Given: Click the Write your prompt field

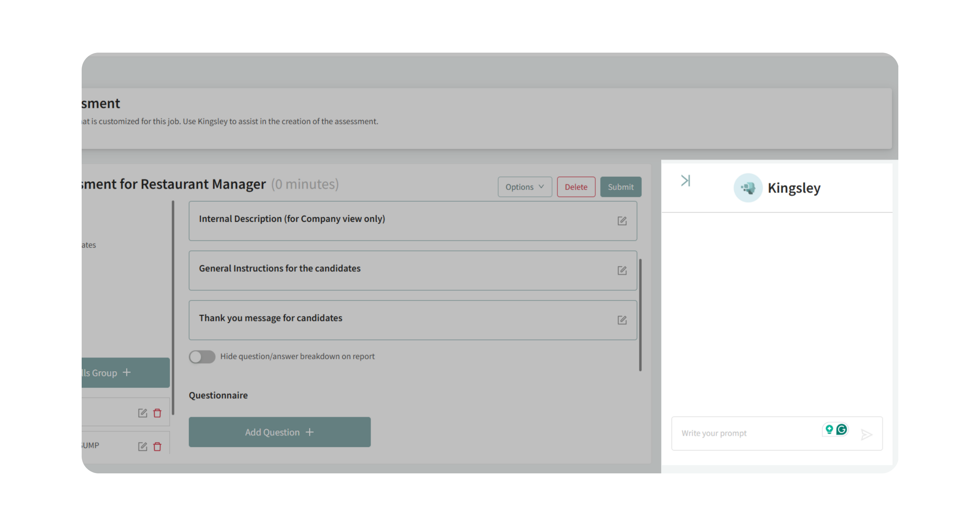Looking at the screenshot, I should click(x=746, y=433).
